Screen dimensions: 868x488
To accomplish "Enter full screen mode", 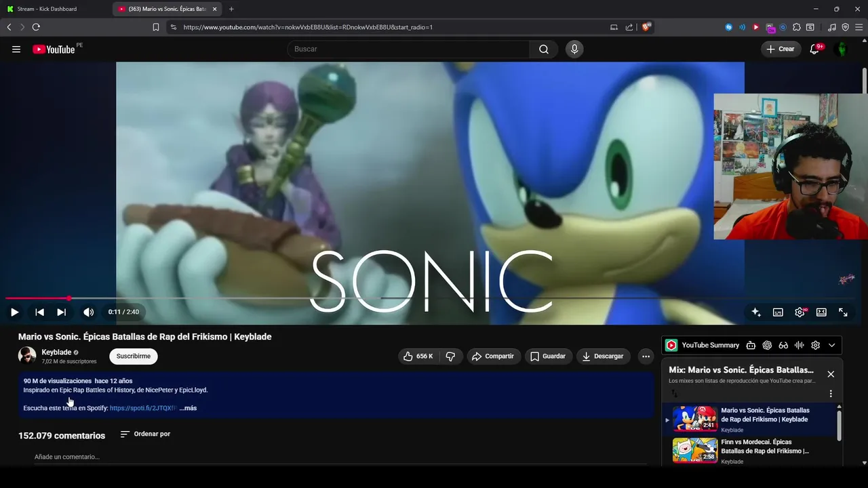I will pos(843,312).
